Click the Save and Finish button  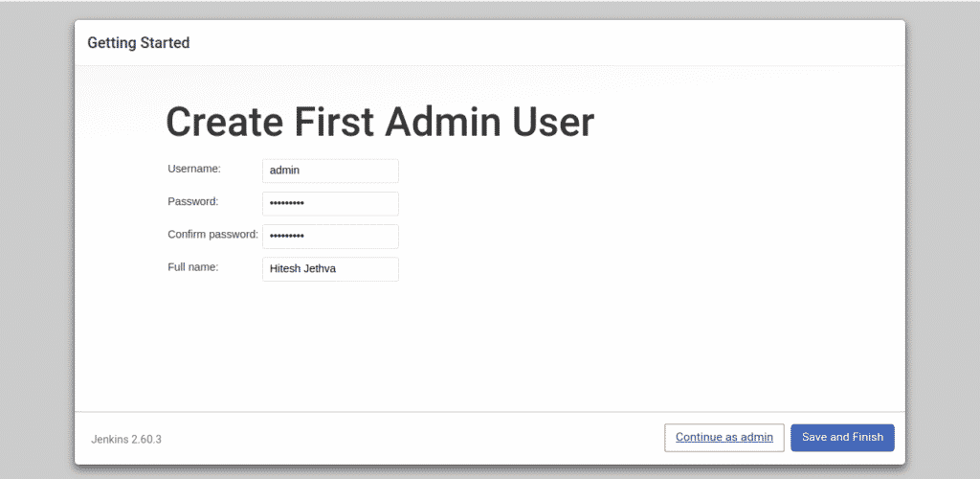tap(842, 438)
